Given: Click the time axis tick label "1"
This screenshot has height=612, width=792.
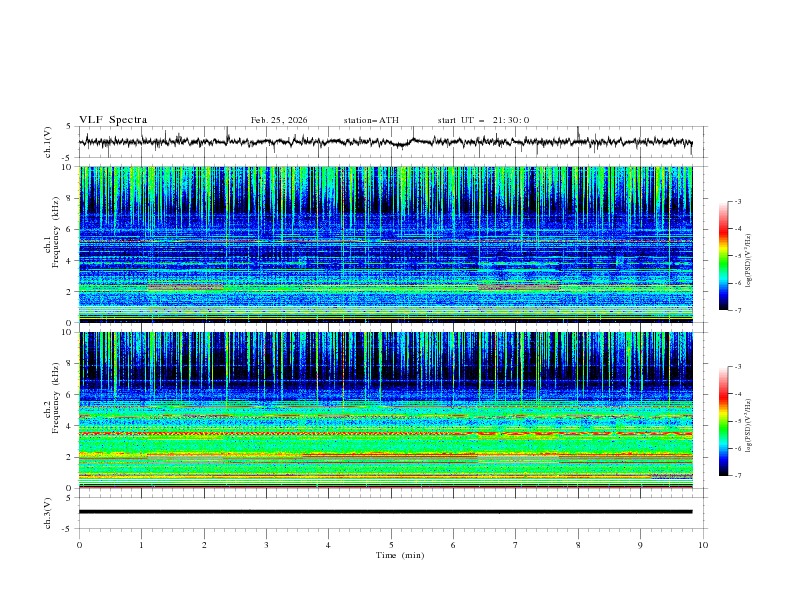Looking at the screenshot, I should (x=142, y=545).
